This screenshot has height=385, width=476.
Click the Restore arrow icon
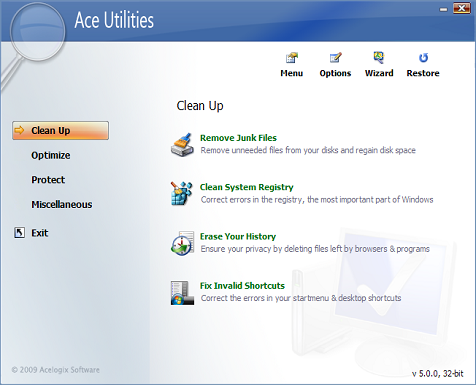point(423,58)
